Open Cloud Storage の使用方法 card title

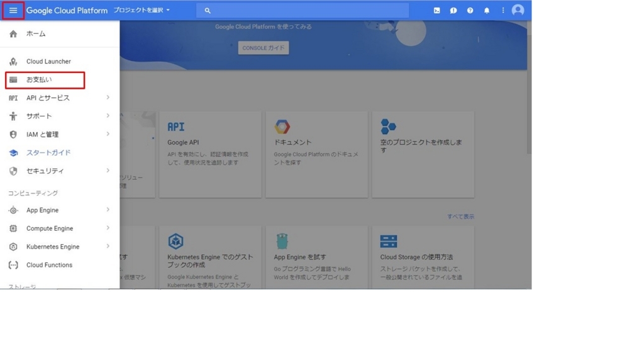pos(416,257)
